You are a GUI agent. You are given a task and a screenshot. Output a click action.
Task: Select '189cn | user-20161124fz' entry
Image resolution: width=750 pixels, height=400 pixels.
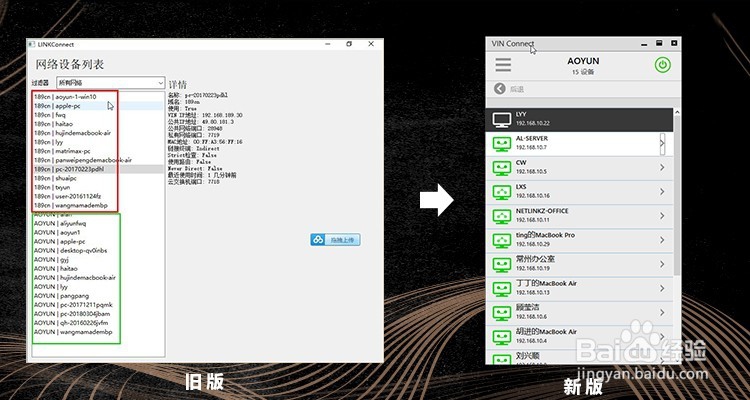click(67, 196)
